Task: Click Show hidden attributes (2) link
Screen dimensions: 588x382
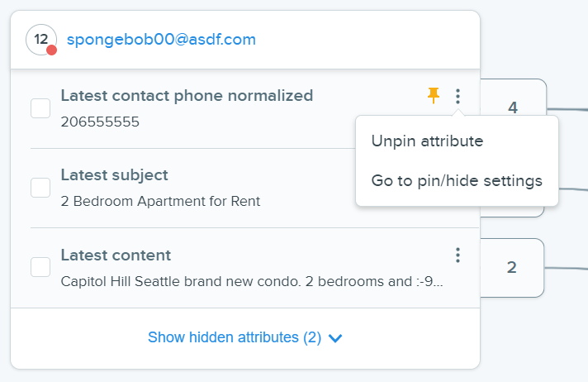Action: [x=235, y=337]
